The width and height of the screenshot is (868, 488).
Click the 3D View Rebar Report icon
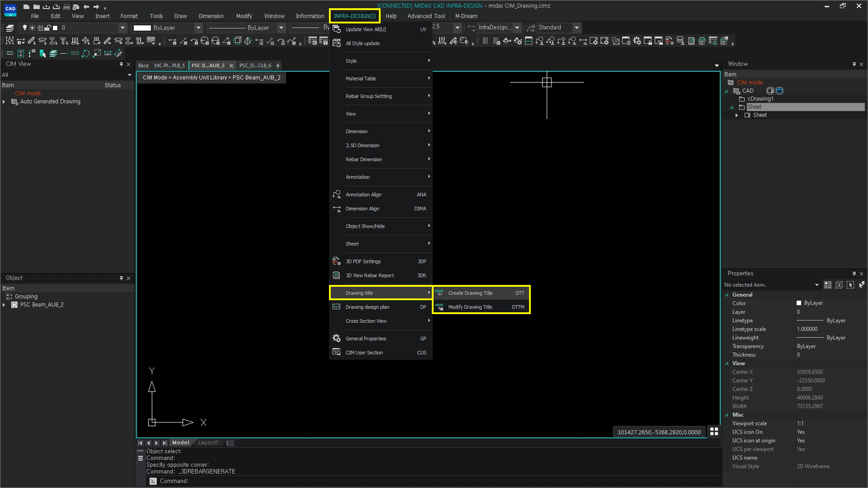(336, 275)
